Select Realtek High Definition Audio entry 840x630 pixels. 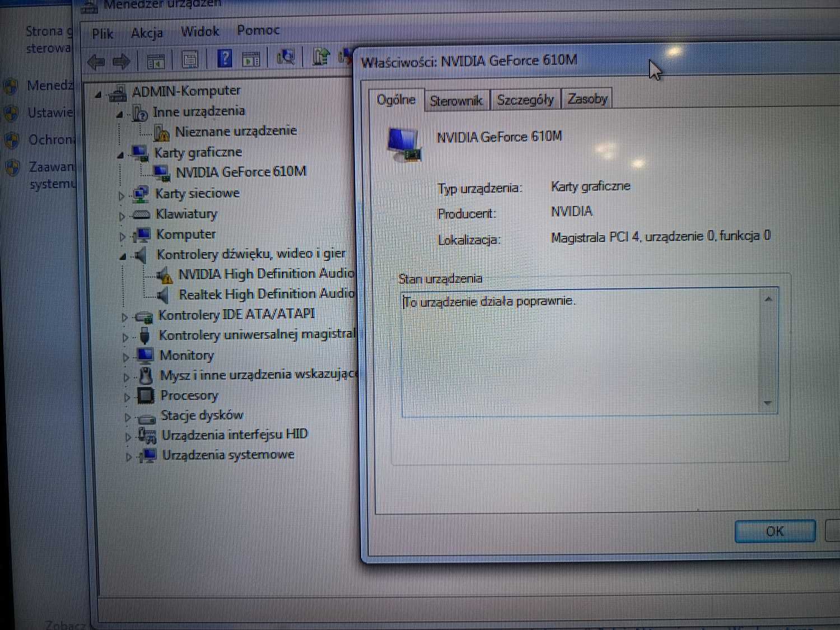pyautogui.click(x=267, y=294)
